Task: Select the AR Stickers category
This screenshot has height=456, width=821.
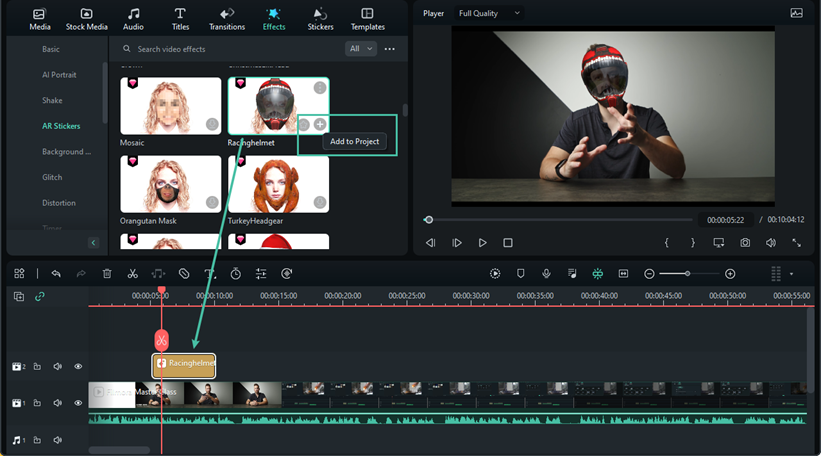Action: click(x=61, y=126)
